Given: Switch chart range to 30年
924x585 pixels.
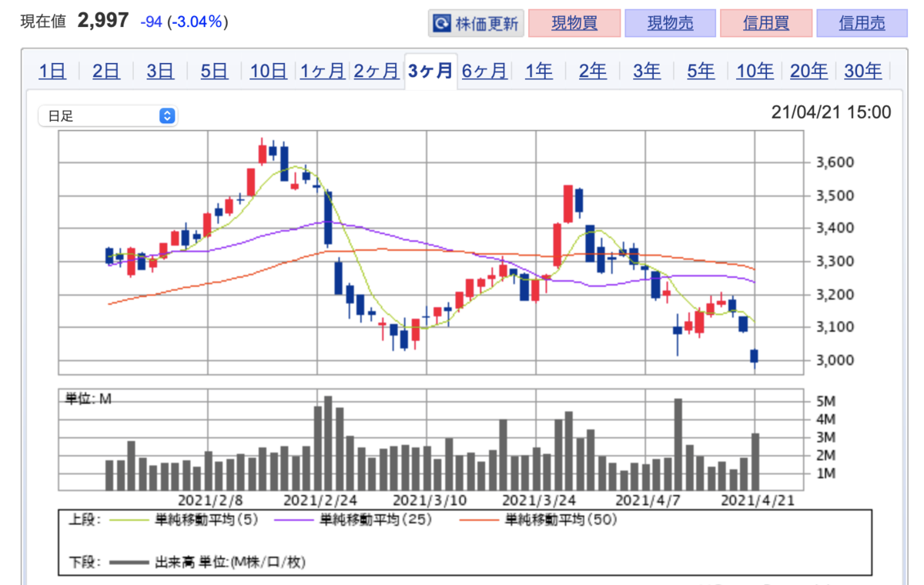Looking at the screenshot, I should [x=862, y=72].
